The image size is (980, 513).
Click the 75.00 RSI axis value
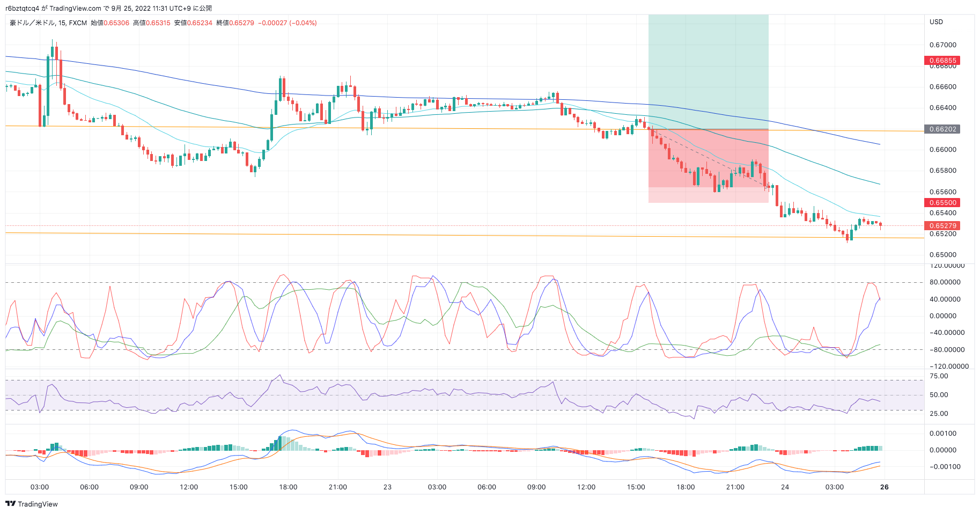point(939,376)
